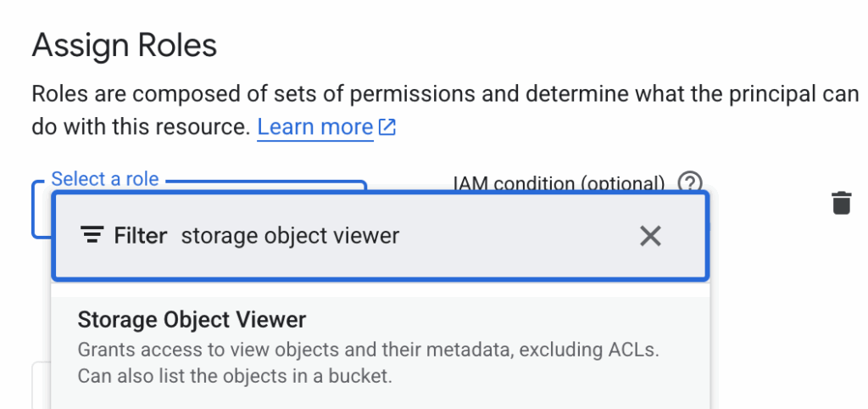This screenshot has width=868, height=409.
Task: Click the clear filter X icon
Action: (x=650, y=236)
